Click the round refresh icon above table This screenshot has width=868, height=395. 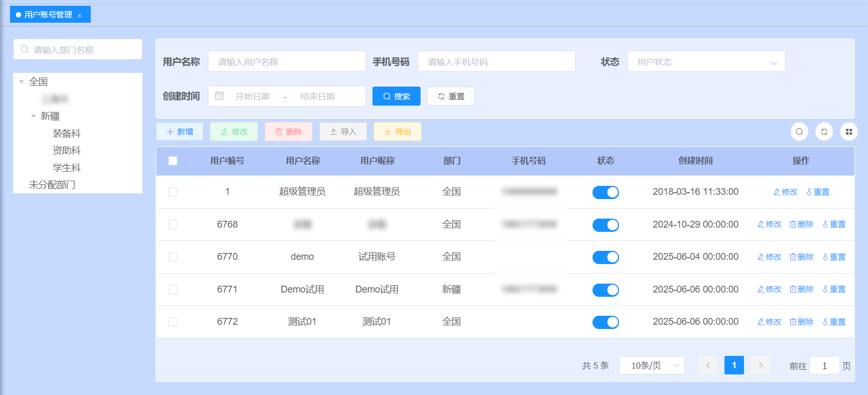click(x=824, y=131)
